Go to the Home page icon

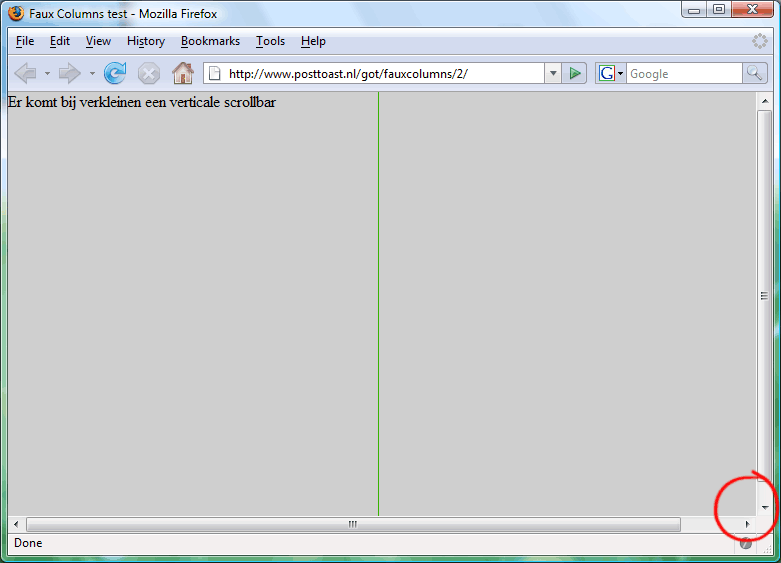point(183,73)
